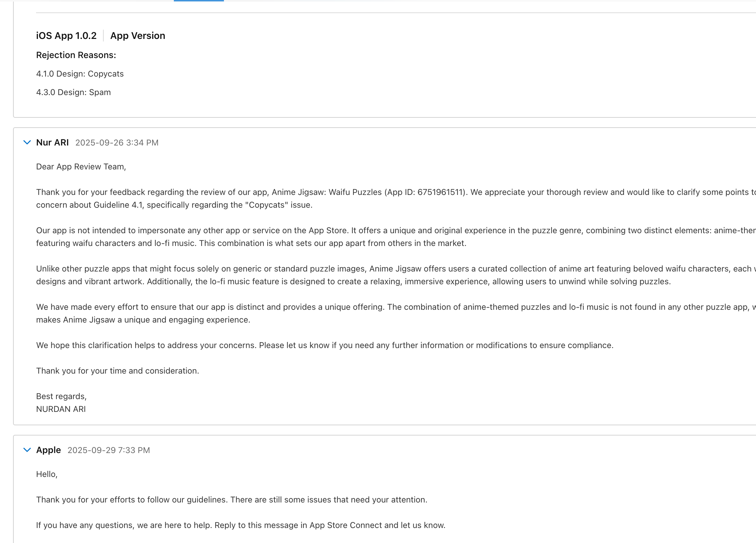
Task: Click the 2025-09-26 3:34 PM timestamp
Action: tap(117, 143)
